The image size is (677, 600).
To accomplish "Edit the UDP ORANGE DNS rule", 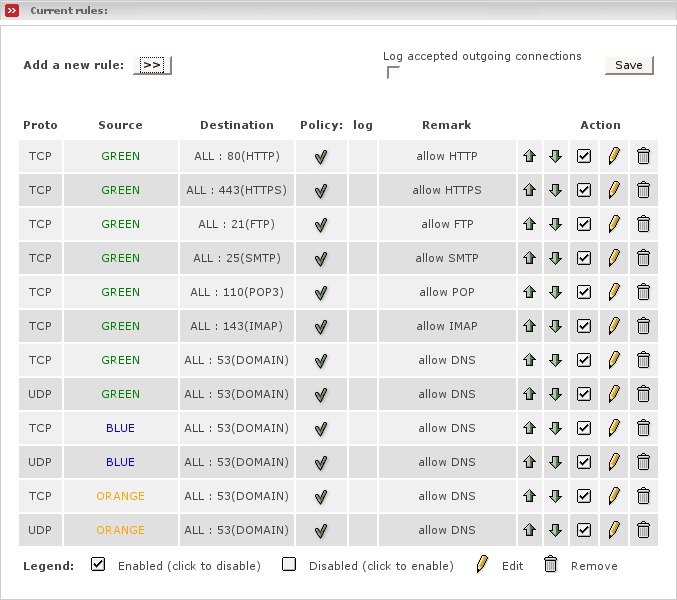I will pos(614,530).
